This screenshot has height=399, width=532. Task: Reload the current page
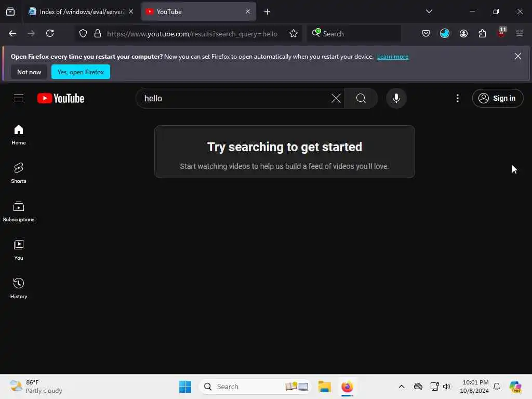pos(50,33)
